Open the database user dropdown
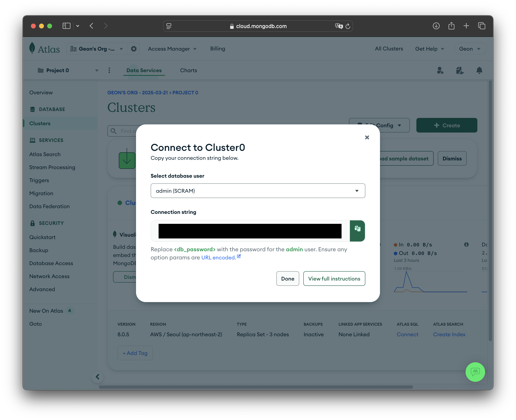This screenshot has height=420, width=516. coord(258,191)
